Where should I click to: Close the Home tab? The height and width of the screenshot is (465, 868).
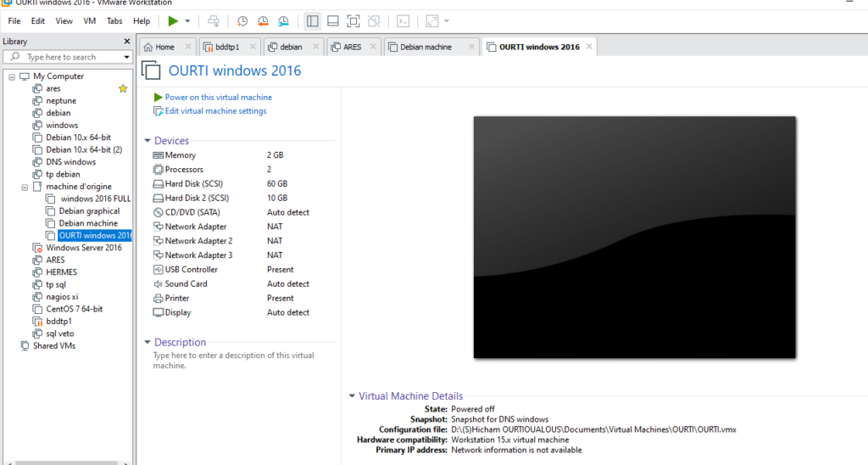pos(188,47)
